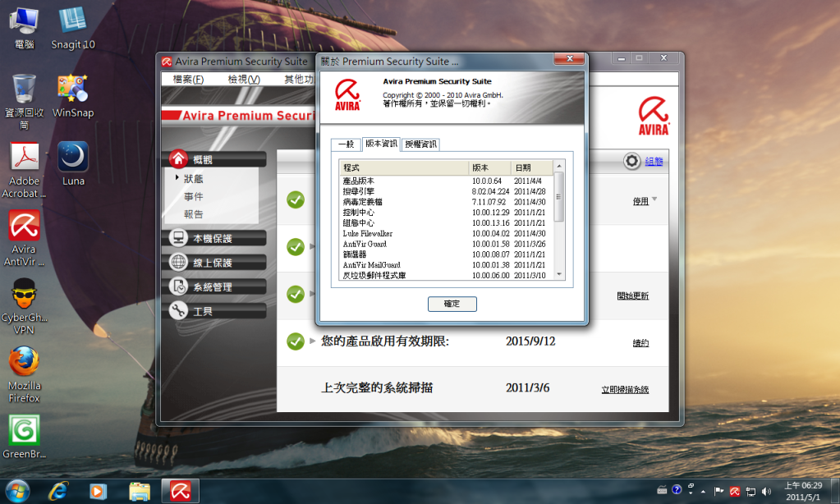Switch to the 一般 tab

346,144
